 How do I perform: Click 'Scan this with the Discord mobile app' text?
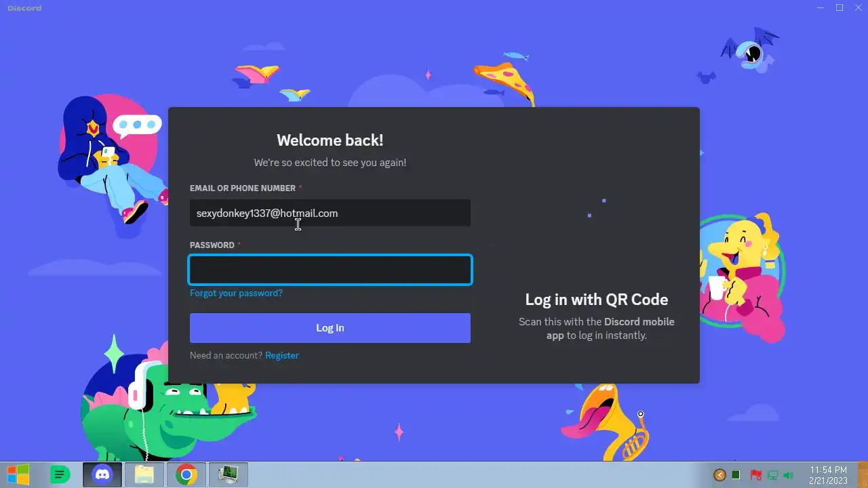[597, 329]
